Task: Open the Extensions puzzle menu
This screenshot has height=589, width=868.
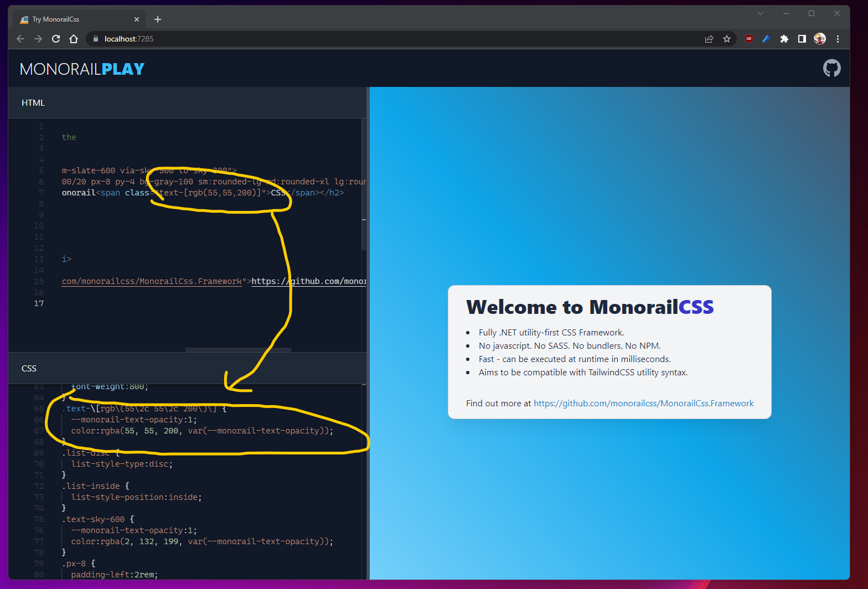Action: pyautogui.click(x=784, y=39)
